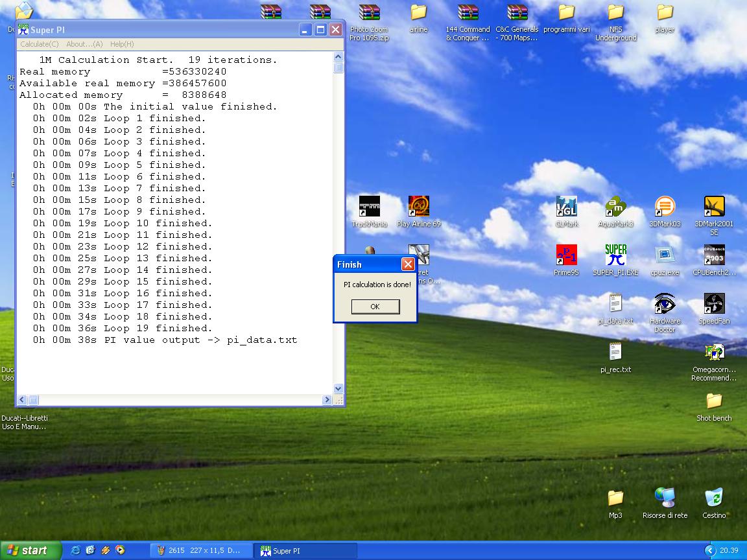Expand hidden tray icons with the arrow
This screenshot has height=560, width=747.
[x=710, y=550]
